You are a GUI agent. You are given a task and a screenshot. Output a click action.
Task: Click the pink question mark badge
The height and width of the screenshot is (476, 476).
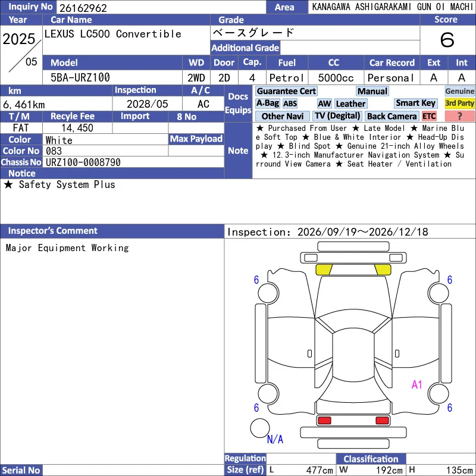click(459, 116)
